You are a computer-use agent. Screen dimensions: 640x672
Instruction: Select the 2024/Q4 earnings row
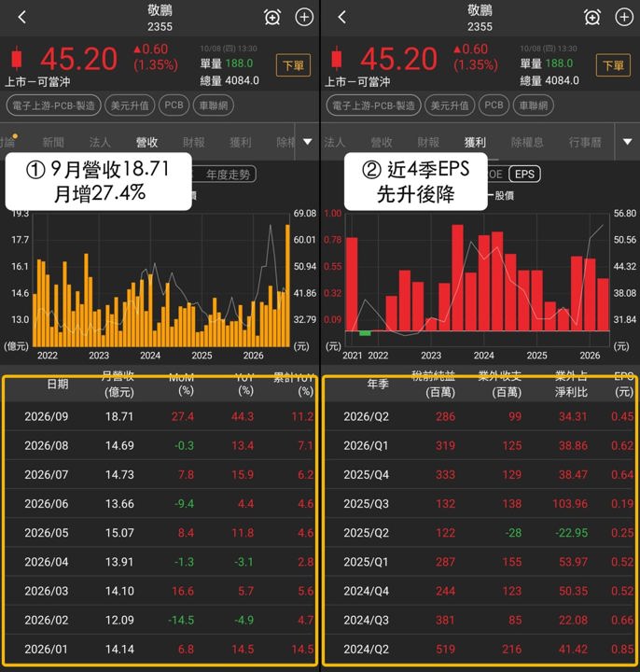(x=480, y=591)
